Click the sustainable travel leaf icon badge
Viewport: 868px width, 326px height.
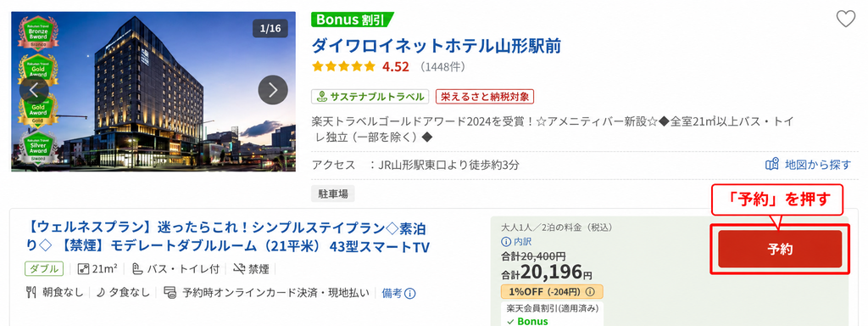pos(321,97)
